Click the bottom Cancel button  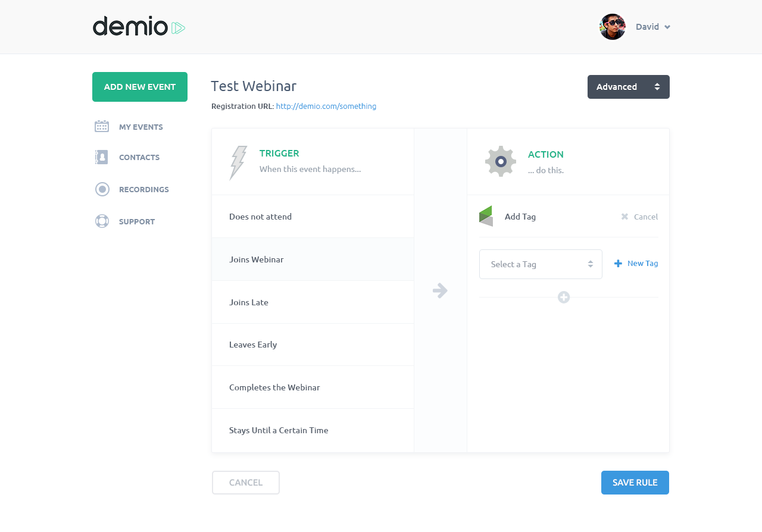click(x=246, y=483)
